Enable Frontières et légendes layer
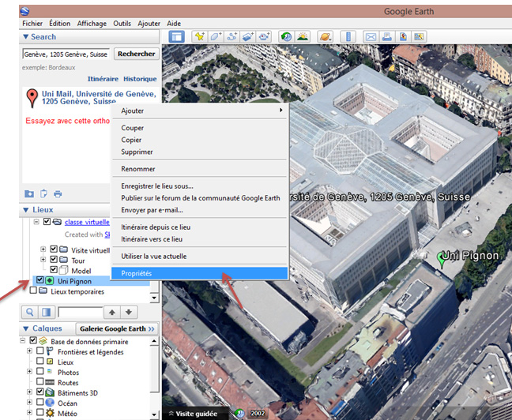This screenshot has width=512, height=420. [40, 351]
